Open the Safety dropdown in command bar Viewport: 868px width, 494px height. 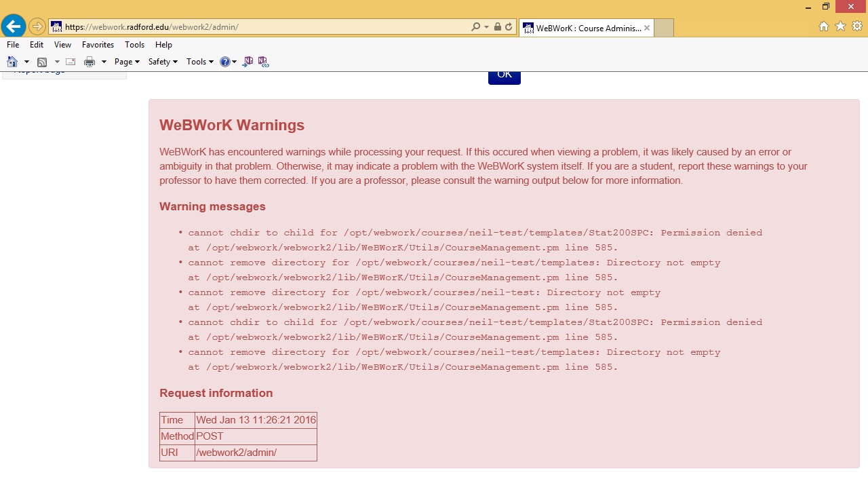click(163, 62)
